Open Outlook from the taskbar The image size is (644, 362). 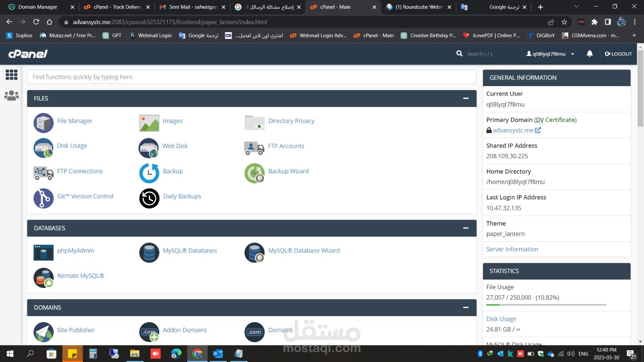point(218,354)
